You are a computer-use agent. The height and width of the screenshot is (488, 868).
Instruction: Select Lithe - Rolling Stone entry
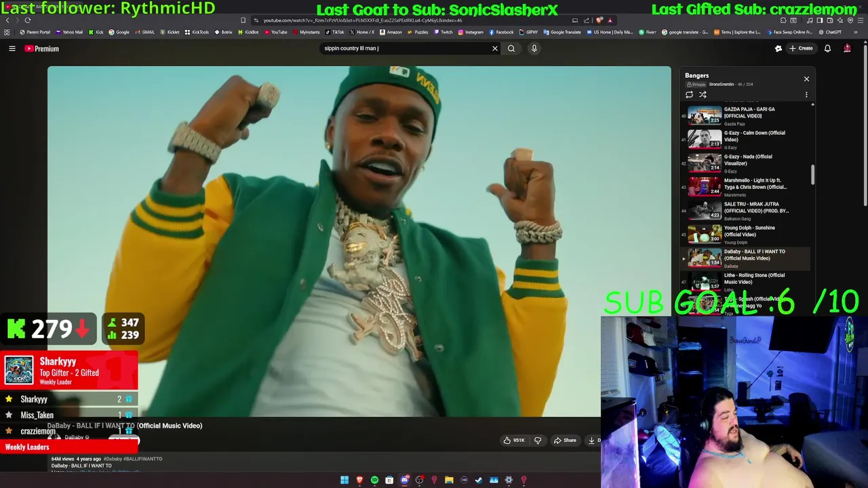coord(746,281)
